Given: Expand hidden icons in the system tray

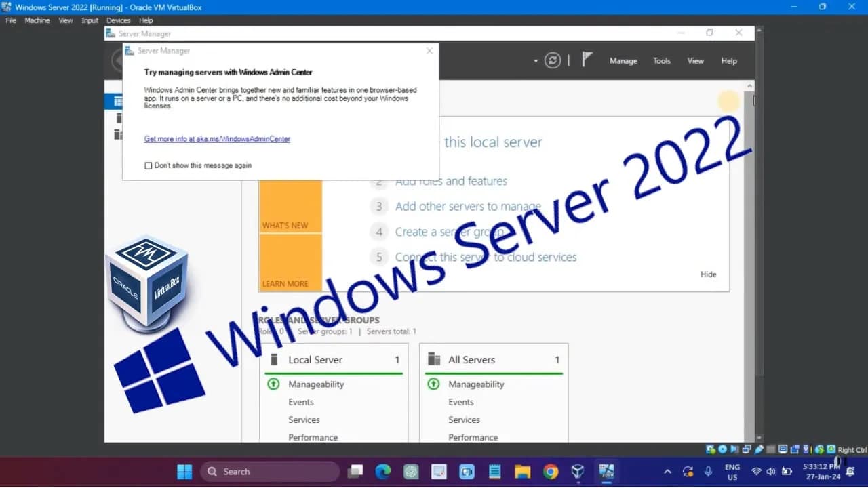Looking at the screenshot, I should point(667,471).
